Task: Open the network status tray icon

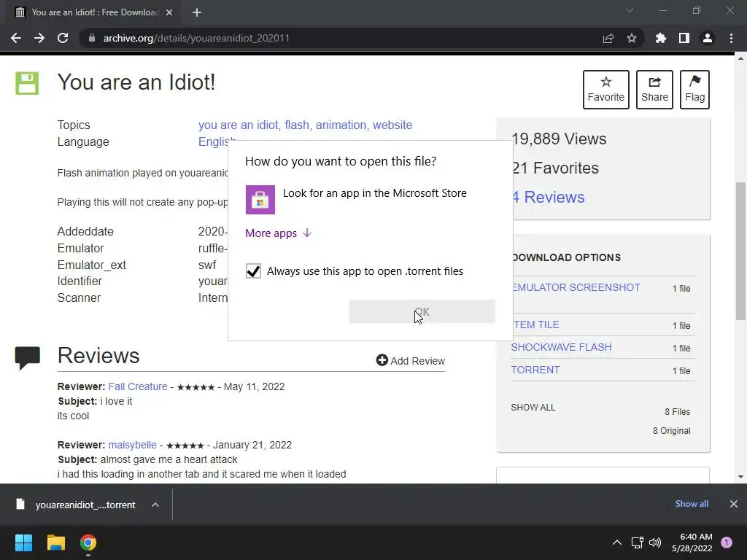Action: [x=638, y=542]
